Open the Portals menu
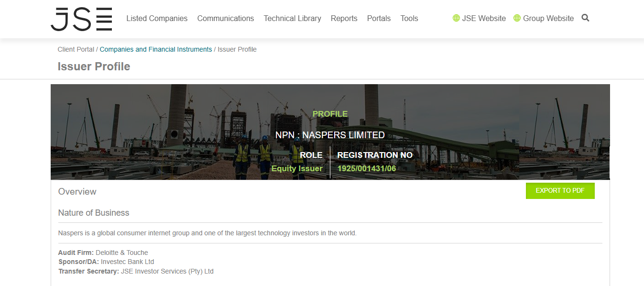 coord(379,18)
